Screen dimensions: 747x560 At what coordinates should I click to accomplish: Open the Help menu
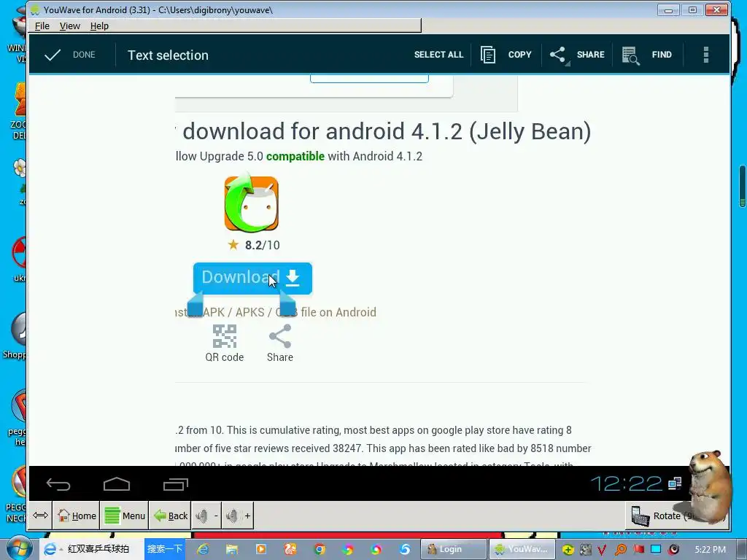click(99, 26)
